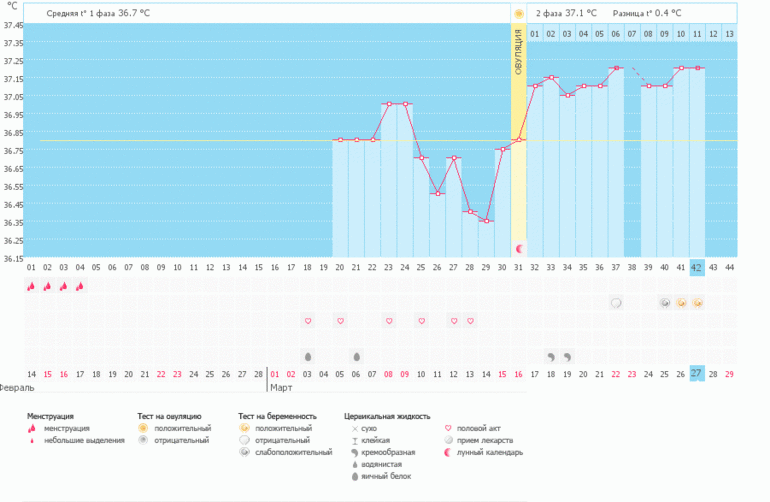770x502 pixels.
Task: Click second phase day 01 header cell
Action: pos(534,34)
